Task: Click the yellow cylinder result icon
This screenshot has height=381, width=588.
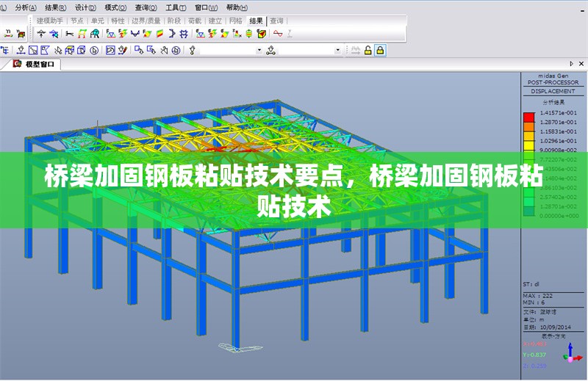Action: [x=249, y=34]
